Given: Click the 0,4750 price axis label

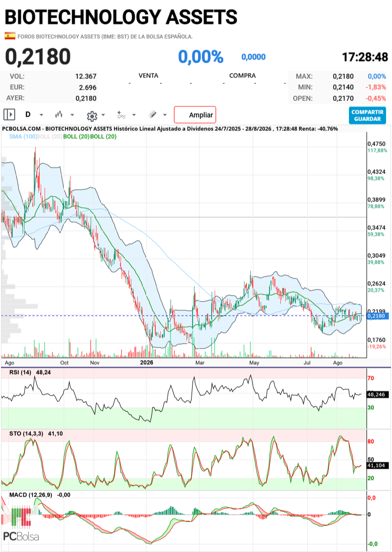Looking at the screenshot, I should [x=376, y=144].
